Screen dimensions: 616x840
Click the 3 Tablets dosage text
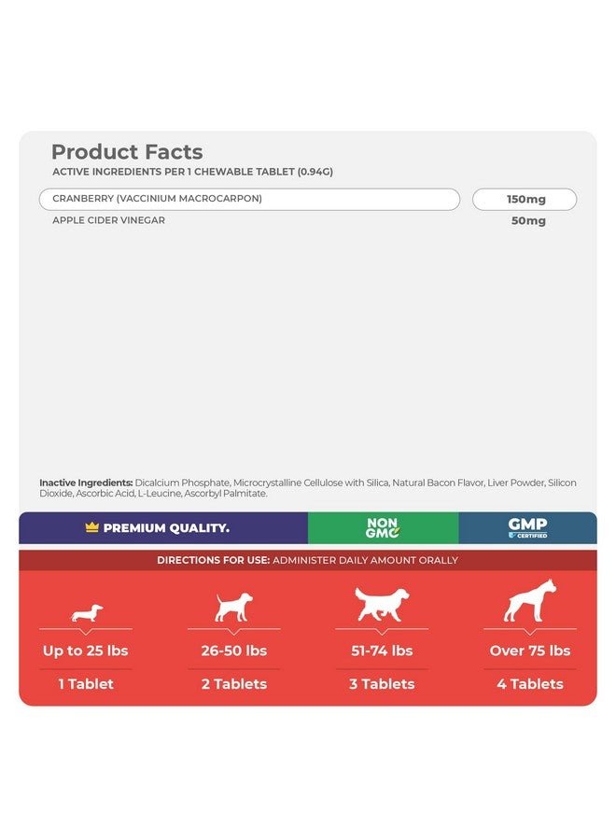pos(382,684)
